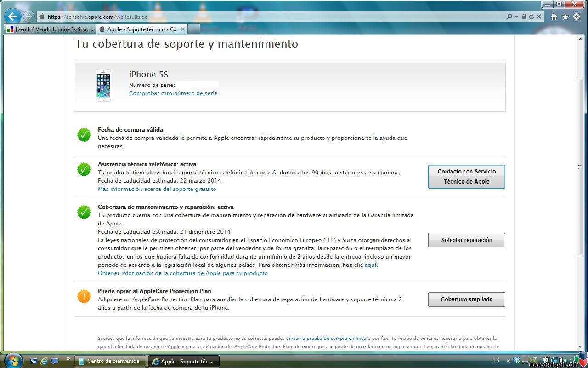Open Centro de bienvenida taskbar item
The width and height of the screenshot is (588, 368).
pyautogui.click(x=110, y=361)
